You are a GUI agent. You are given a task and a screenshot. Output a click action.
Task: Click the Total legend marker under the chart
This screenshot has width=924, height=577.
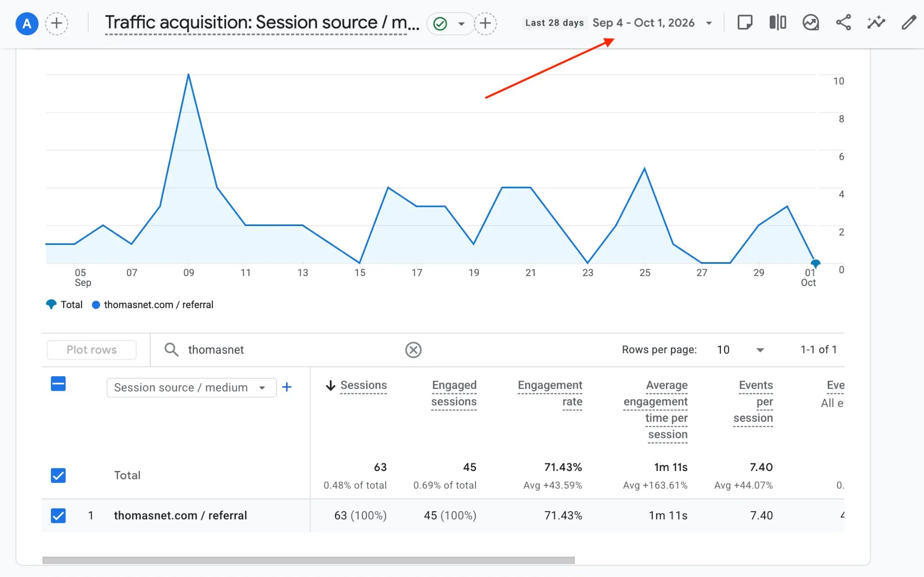click(x=51, y=304)
